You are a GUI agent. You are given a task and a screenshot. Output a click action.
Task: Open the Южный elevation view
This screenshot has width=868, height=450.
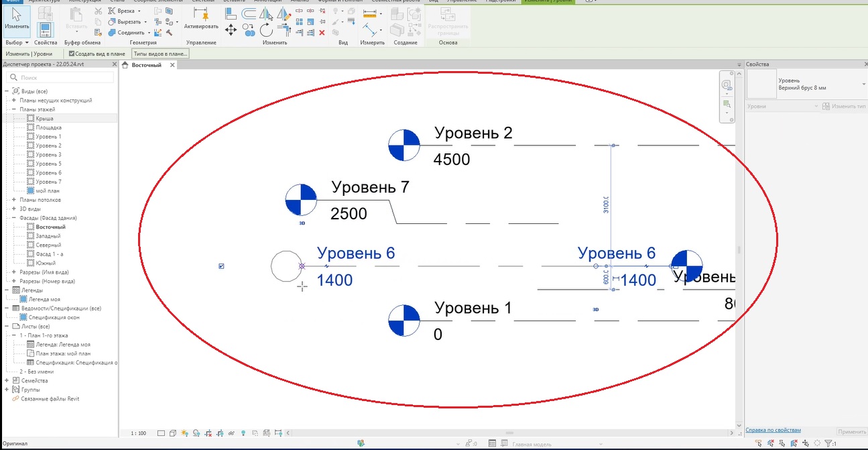click(x=46, y=263)
